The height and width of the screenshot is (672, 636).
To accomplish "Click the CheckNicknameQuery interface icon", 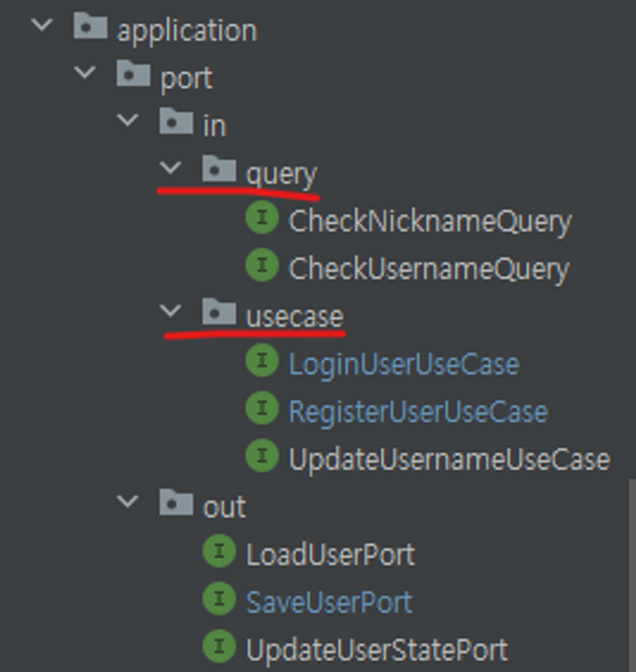I will (x=262, y=217).
